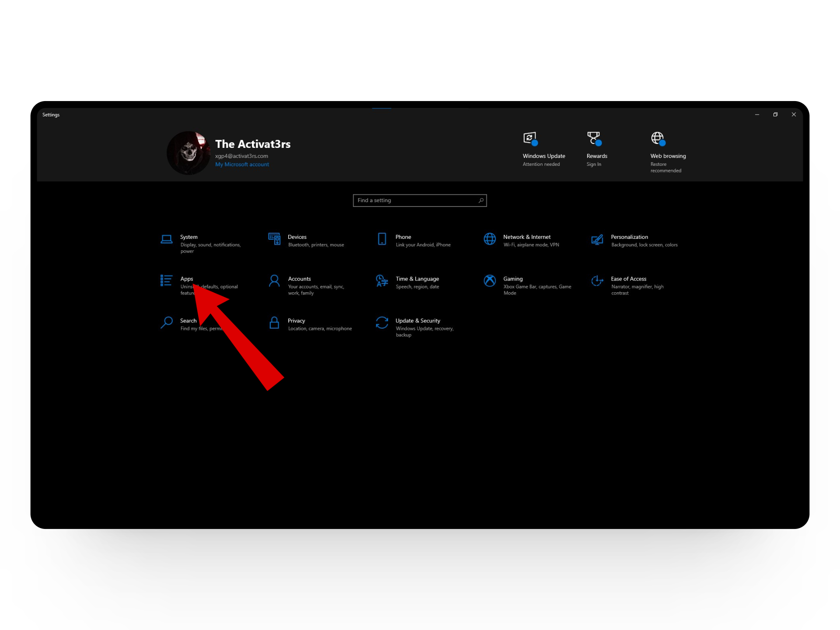840x630 pixels.
Task: Open the Personalization paintbrush icon
Action: (x=597, y=239)
